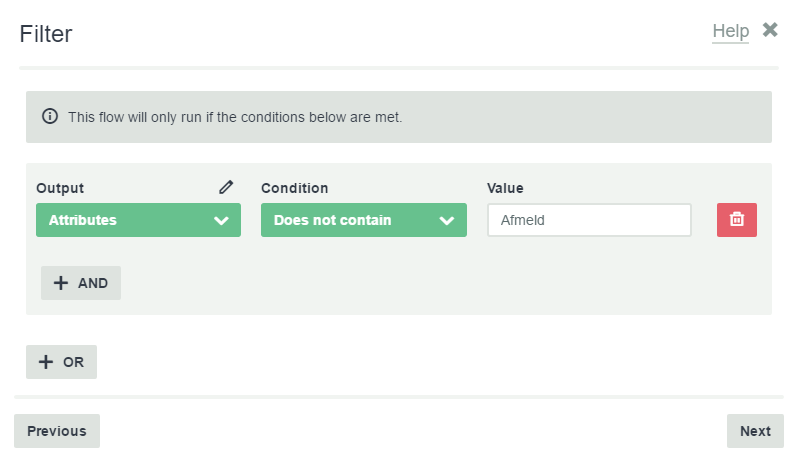Click chevron arrow on Condition dropdown
The image size is (796, 462).
pos(447,220)
